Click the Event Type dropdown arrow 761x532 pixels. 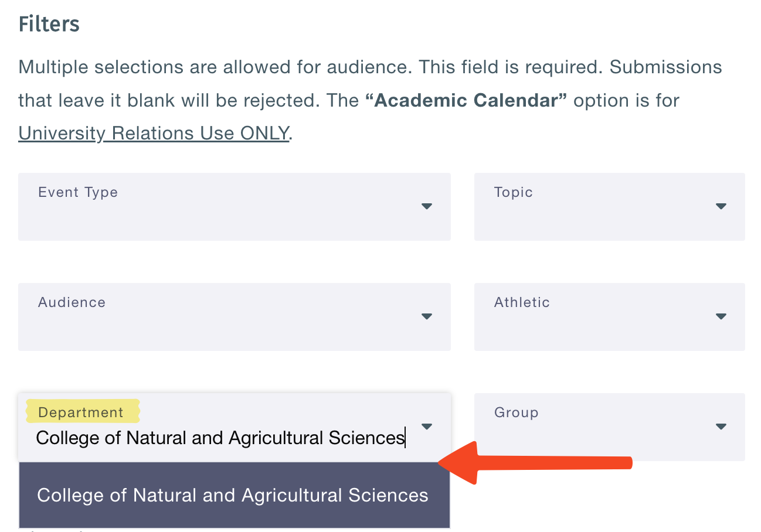coord(427,206)
